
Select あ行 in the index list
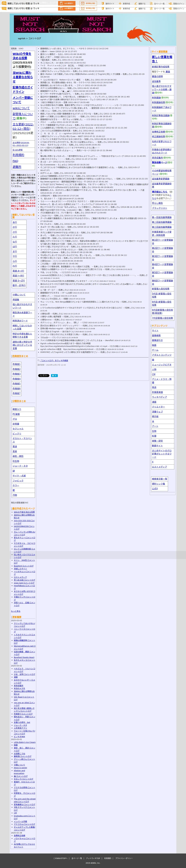tap(15, 222)
